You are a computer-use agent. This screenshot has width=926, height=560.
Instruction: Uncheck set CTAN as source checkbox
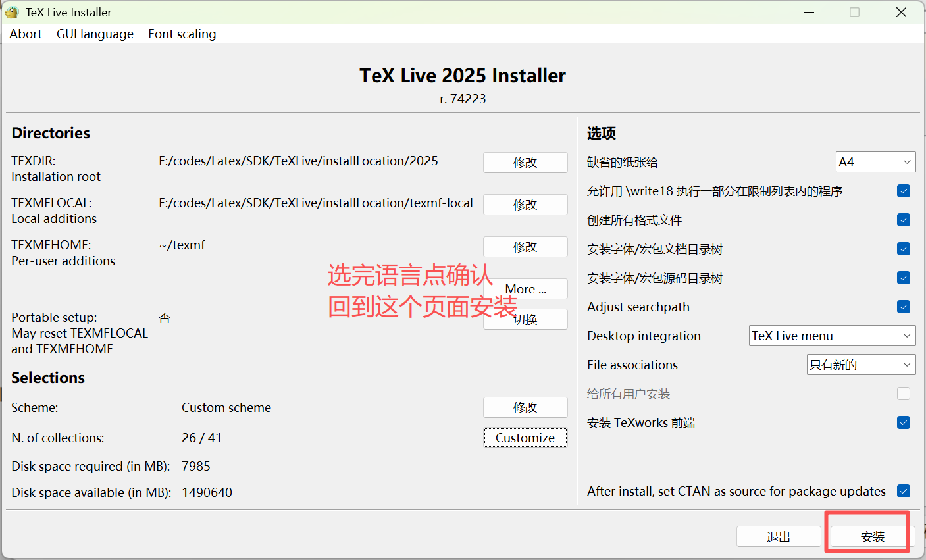tap(903, 491)
